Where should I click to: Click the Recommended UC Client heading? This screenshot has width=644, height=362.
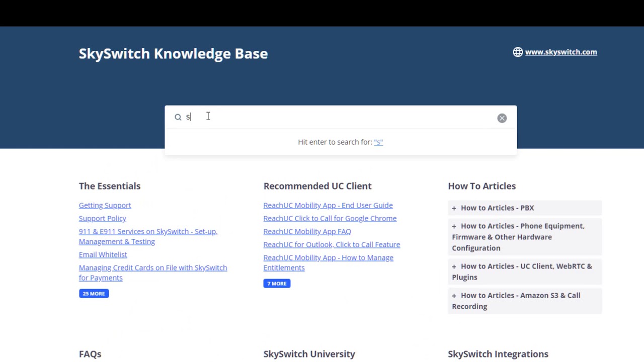click(x=317, y=186)
